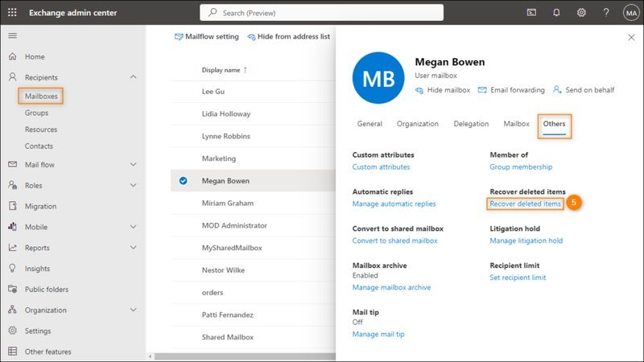This screenshot has width=644, height=362.
Task: Select the Others tab
Action: [x=554, y=124]
